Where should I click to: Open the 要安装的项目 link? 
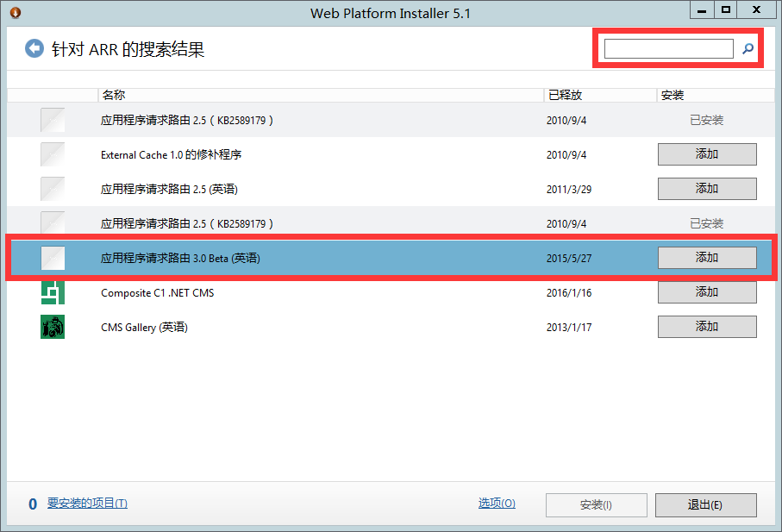[x=87, y=504]
